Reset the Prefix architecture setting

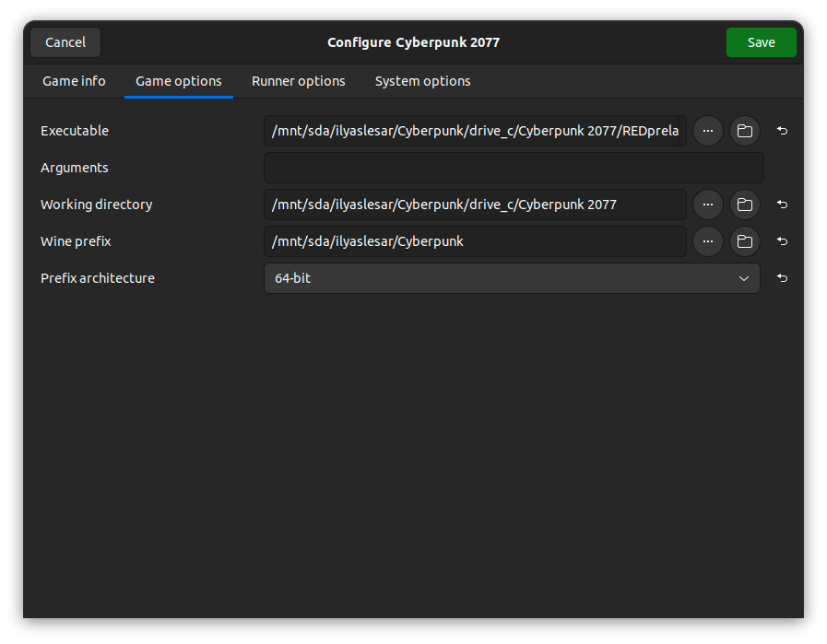coord(782,278)
